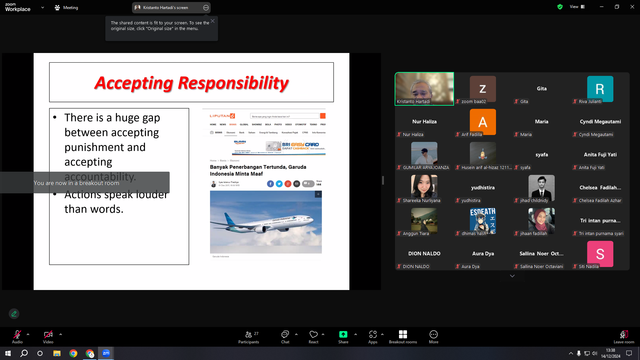Click DION NALDO participant tile

[424, 254]
